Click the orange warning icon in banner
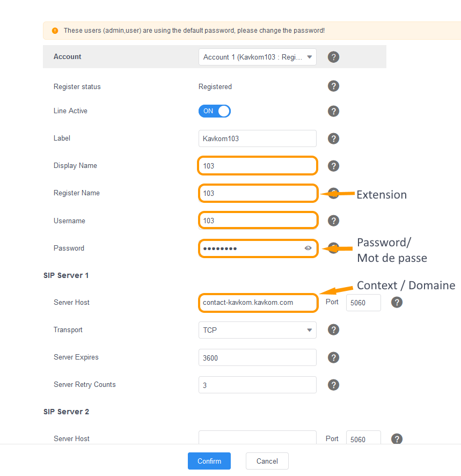461x476 pixels. pos(55,31)
